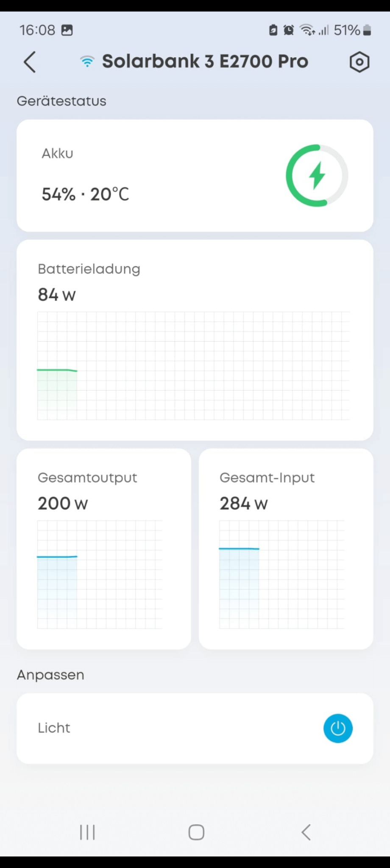Tap the Gesamtoutput blue graph line
This screenshot has width=390, height=868.
click(x=57, y=556)
